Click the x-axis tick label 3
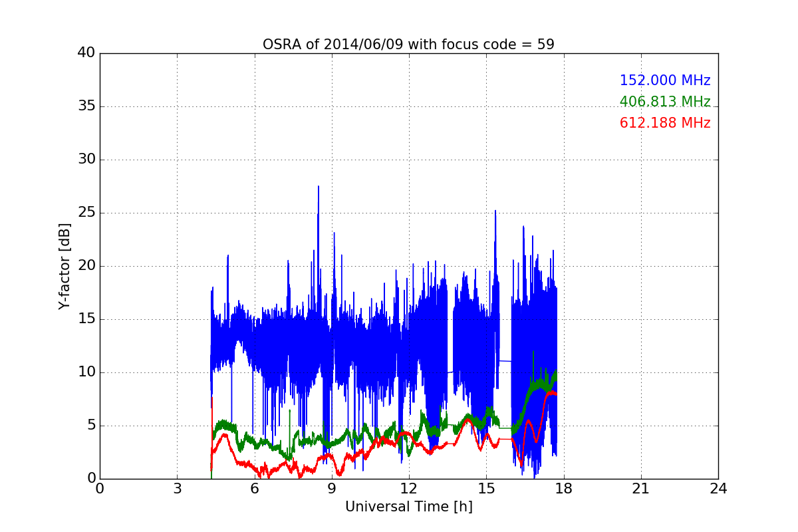The image size is (798, 532). (x=177, y=489)
